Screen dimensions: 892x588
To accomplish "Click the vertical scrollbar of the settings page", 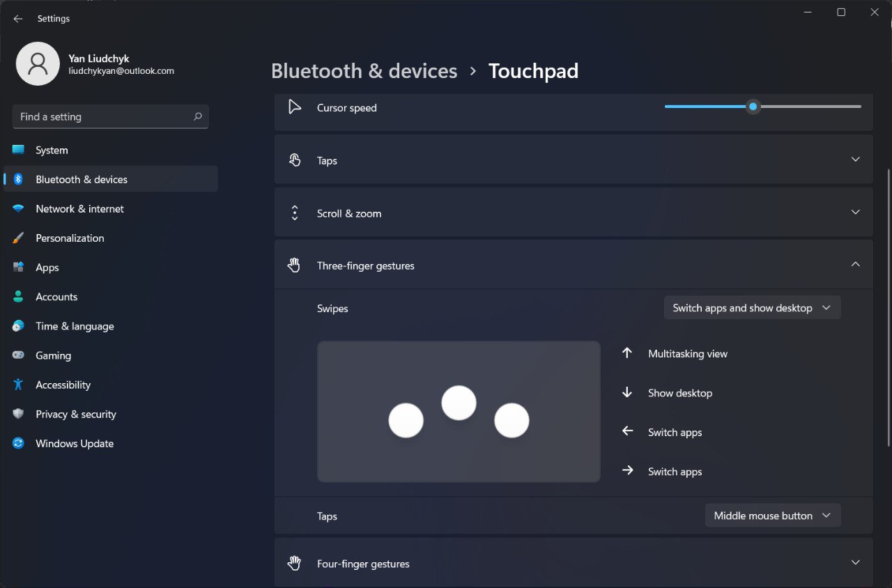I will coord(888,307).
